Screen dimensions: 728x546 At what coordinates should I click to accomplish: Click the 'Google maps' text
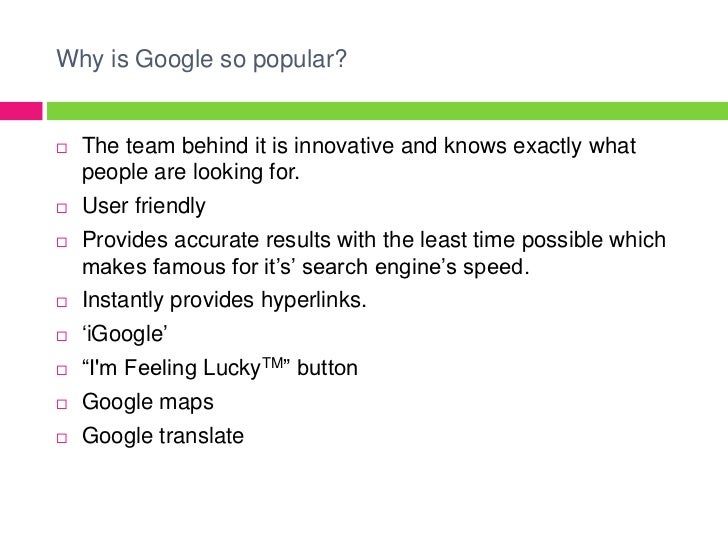(x=148, y=403)
